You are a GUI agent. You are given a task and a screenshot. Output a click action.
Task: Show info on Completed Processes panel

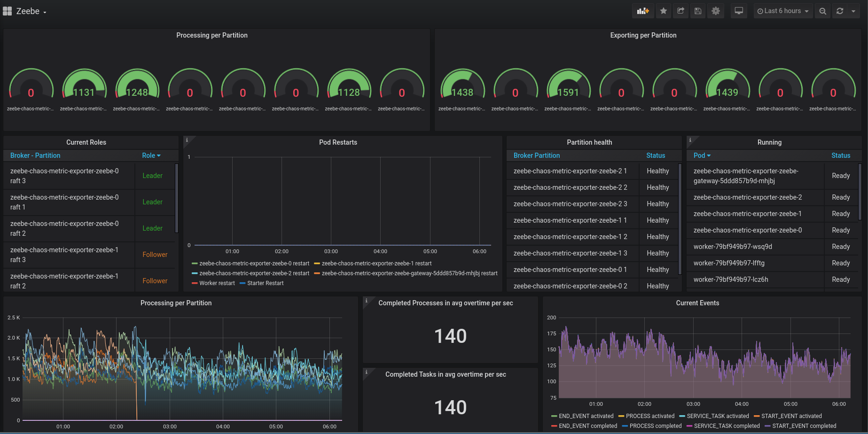(367, 301)
